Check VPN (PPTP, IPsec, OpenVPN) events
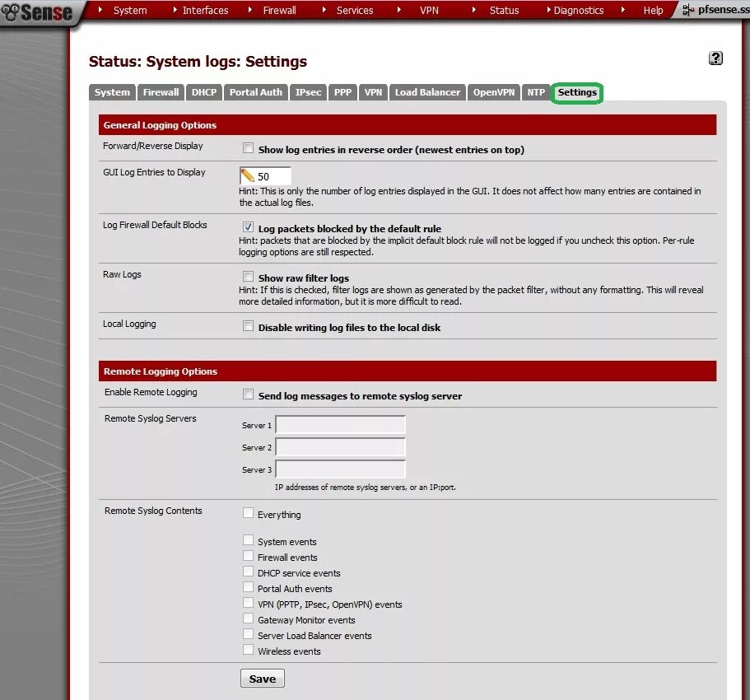 [x=248, y=603]
